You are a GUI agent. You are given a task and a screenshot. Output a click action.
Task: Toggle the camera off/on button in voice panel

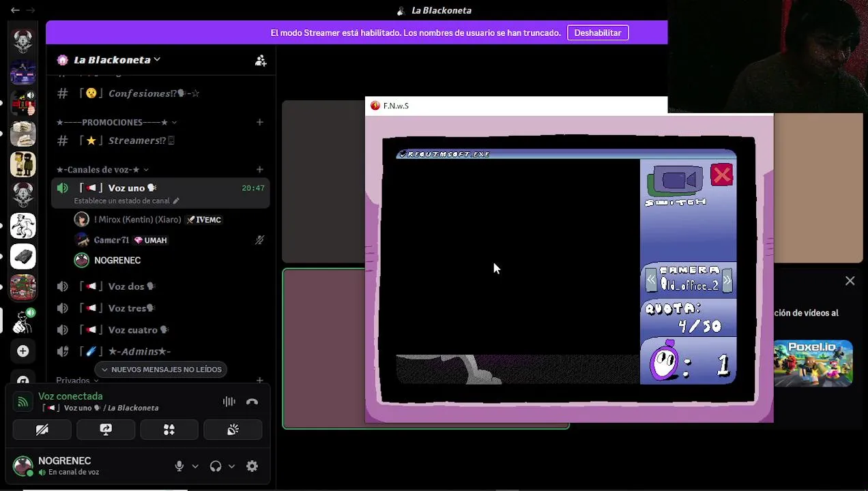[42, 430]
